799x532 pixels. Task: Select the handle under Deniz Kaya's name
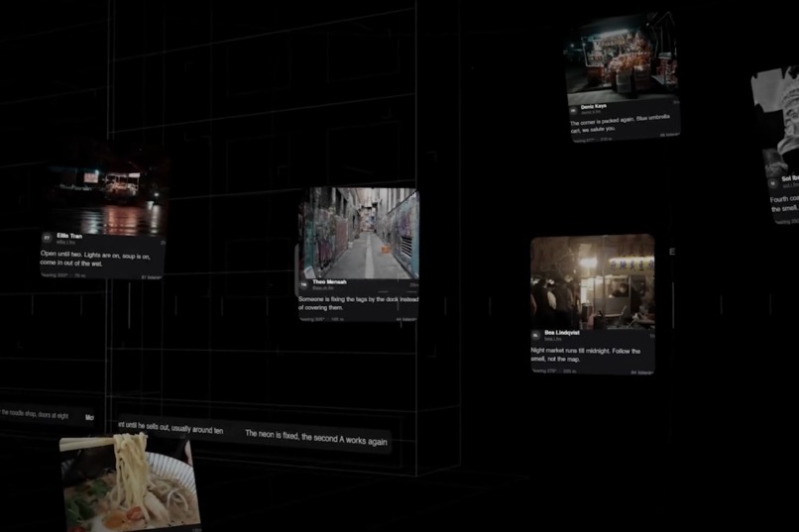(591, 112)
